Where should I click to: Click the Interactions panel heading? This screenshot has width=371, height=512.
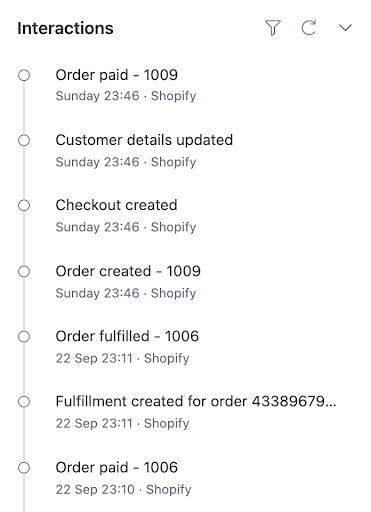65,28
